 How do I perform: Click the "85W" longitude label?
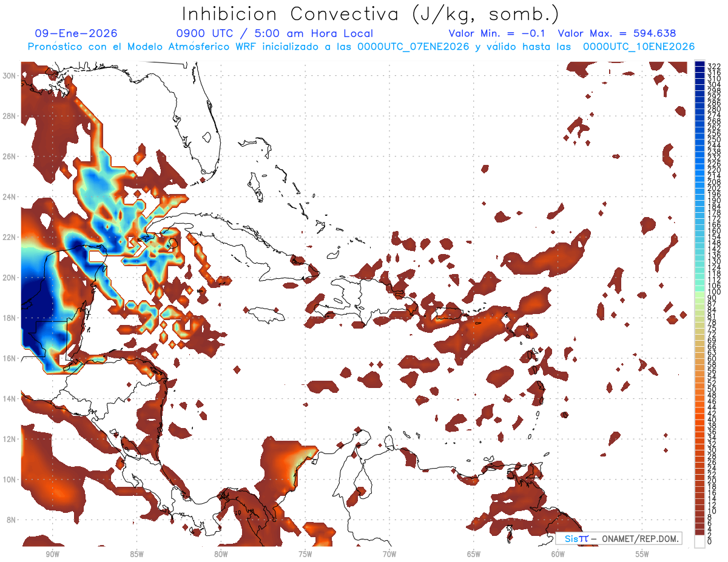[136, 555]
